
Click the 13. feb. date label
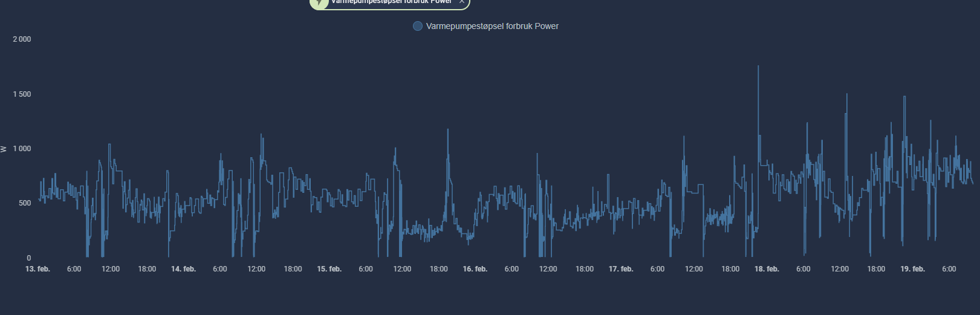point(37,269)
